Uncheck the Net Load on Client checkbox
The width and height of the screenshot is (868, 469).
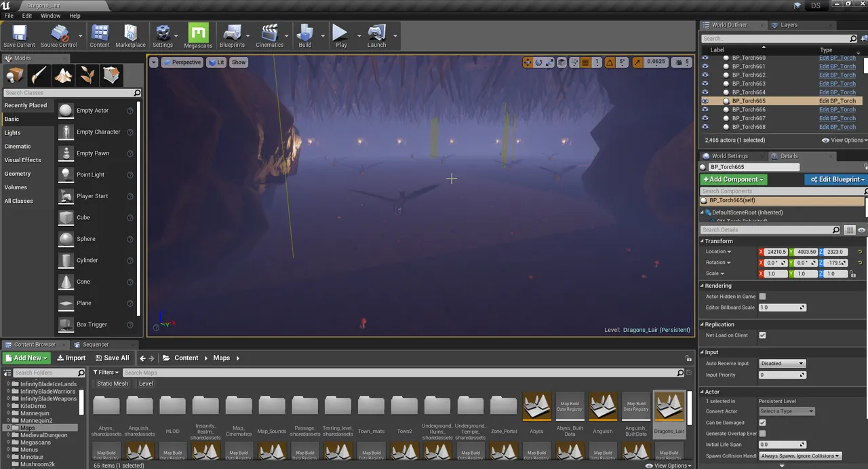[762, 335]
